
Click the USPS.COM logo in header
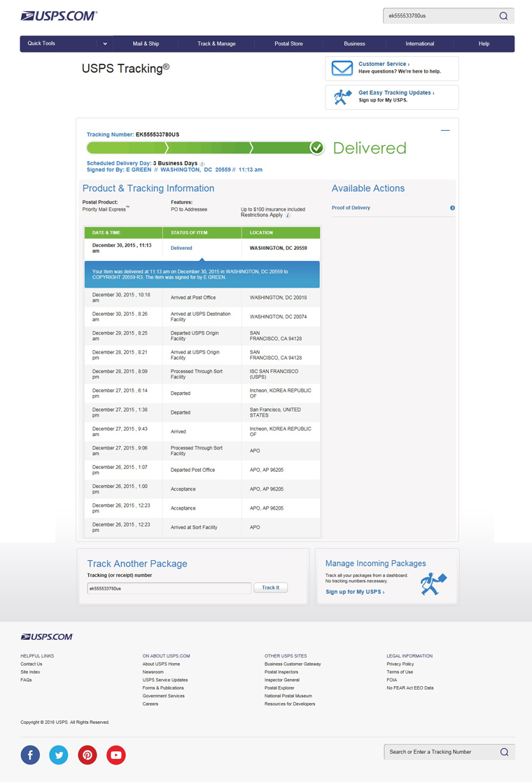(59, 15)
